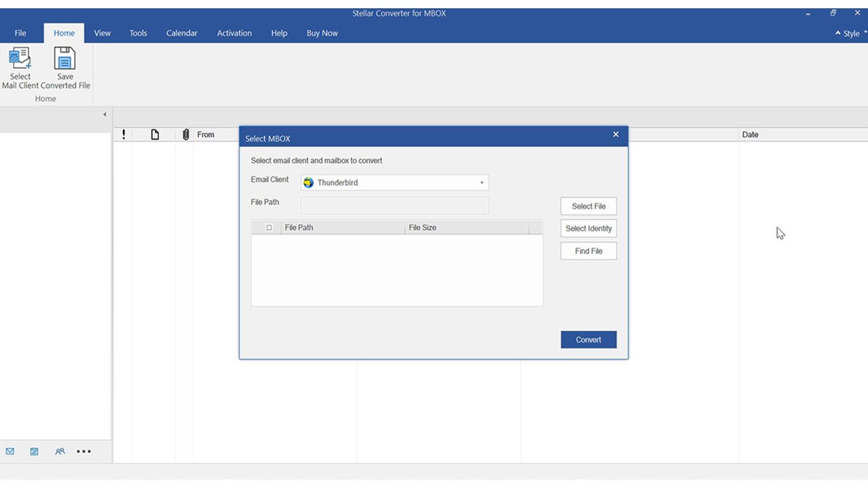
Task: Show more options via three dots
Action: click(x=84, y=451)
